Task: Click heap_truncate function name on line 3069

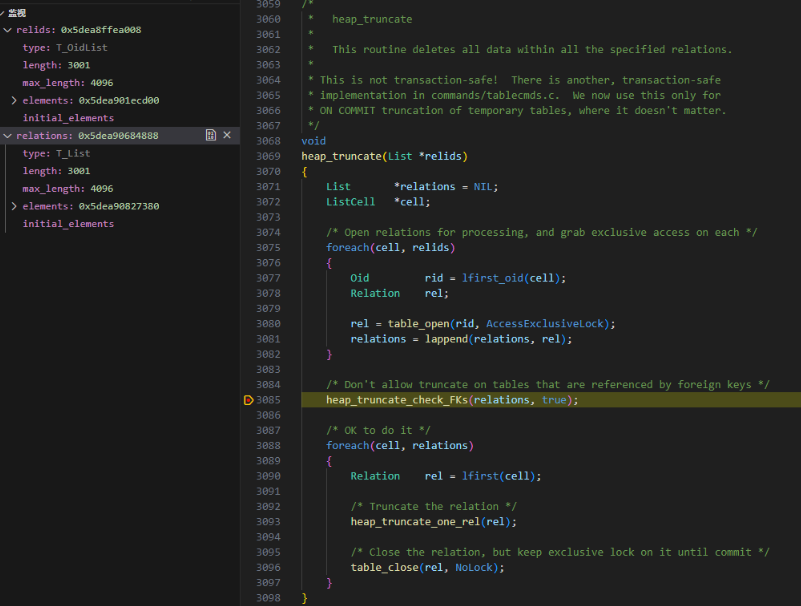Action: [x=341, y=156]
